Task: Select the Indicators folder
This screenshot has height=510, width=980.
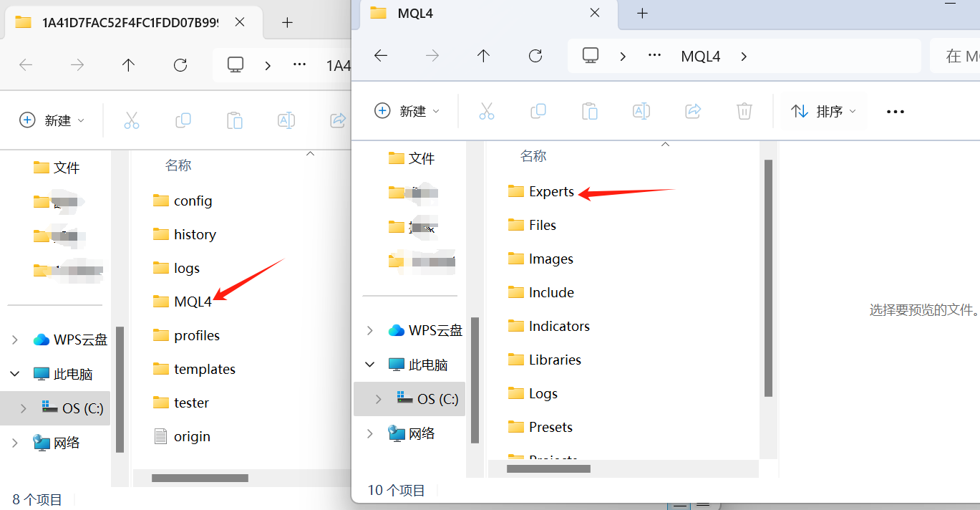Action: point(559,326)
